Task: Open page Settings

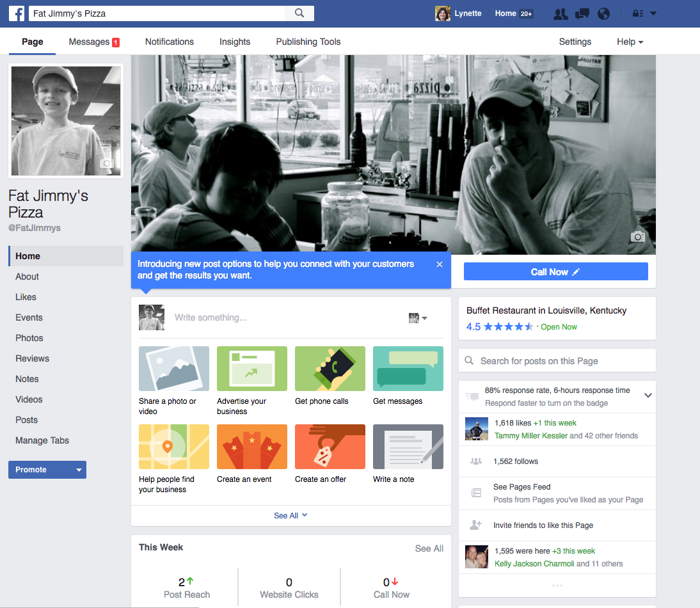Action: (x=575, y=42)
